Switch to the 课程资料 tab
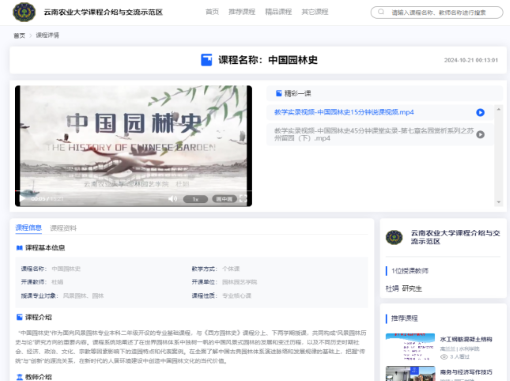This screenshot has width=510, height=381. (63, 228)
